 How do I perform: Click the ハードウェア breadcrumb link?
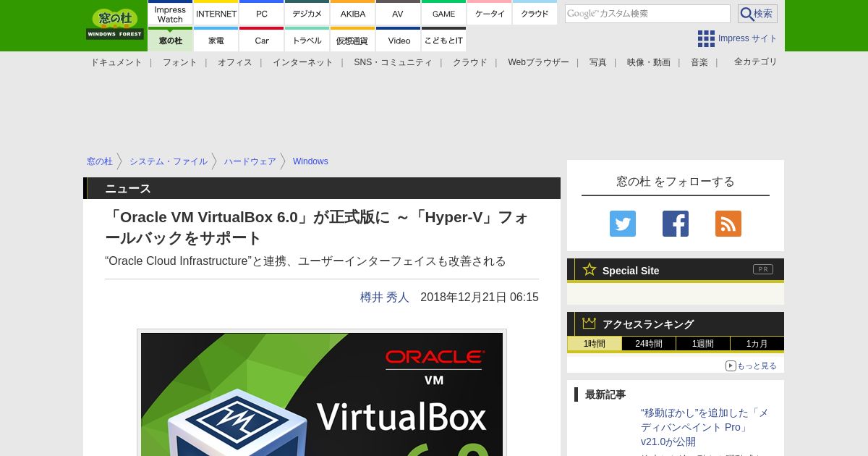[250, 161]
